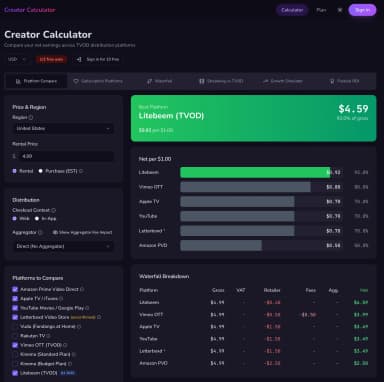Check the Rakuten TV checkbox
The width and height of the screenshot is (384, 382).
(x=15, y=336)
